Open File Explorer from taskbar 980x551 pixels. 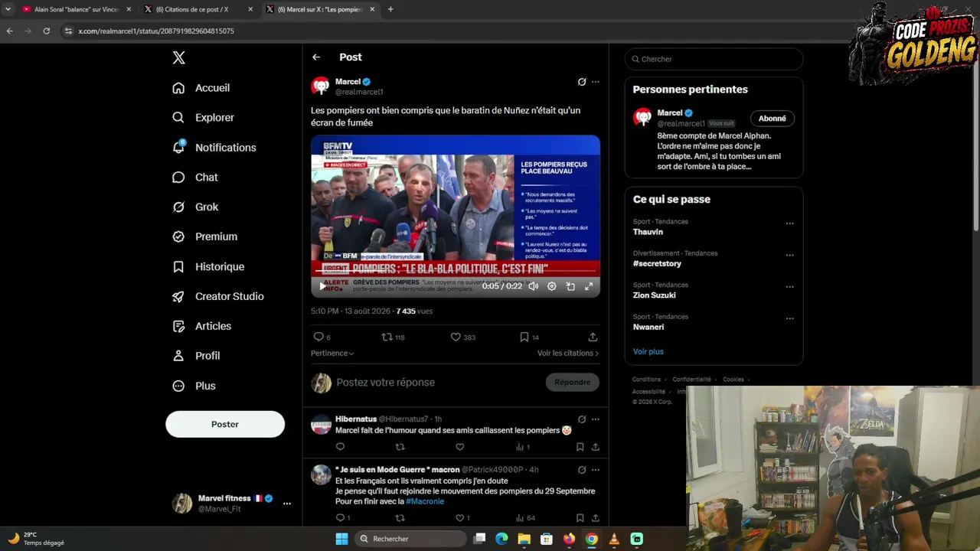(x=524, y=539)
